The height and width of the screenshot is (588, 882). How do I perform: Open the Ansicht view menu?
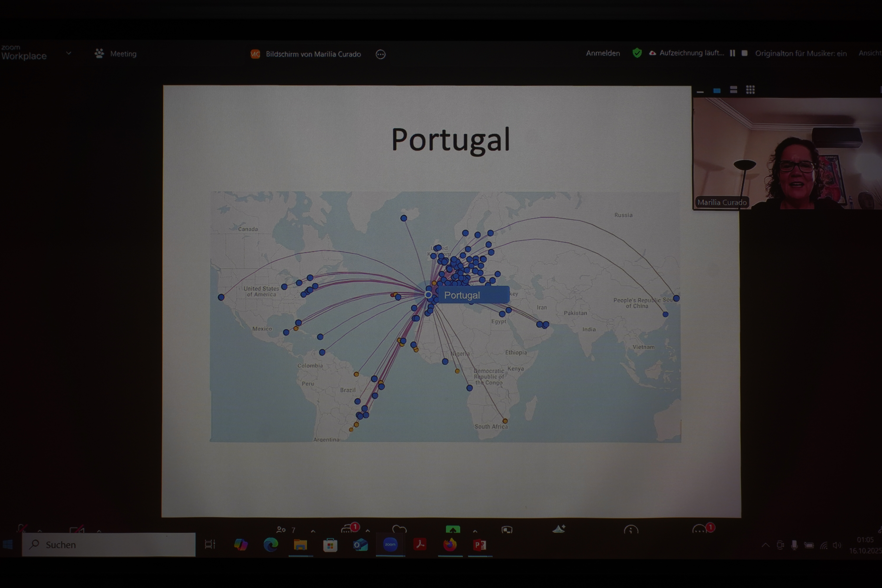coord(870,53)
